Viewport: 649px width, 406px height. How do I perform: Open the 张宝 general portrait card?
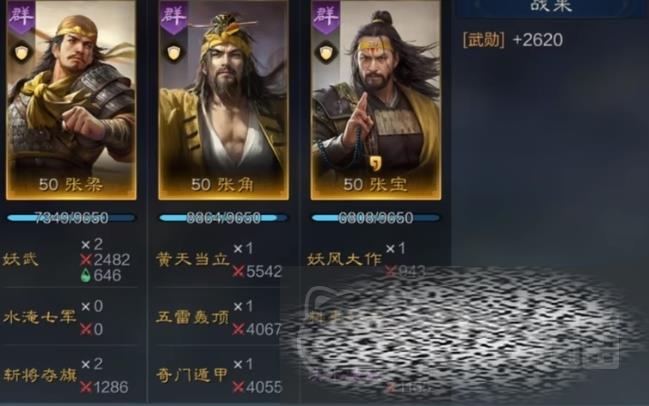coord(376,100)
